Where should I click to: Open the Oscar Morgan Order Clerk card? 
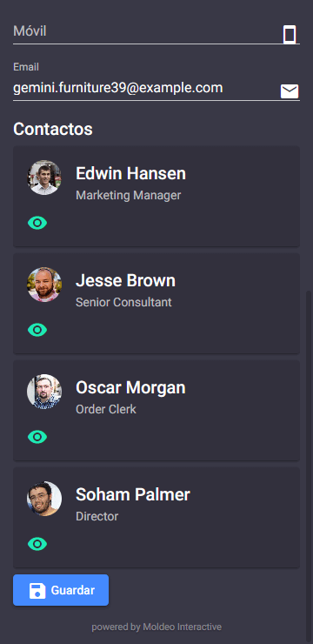pyautogui.click(x=156, y=410)
